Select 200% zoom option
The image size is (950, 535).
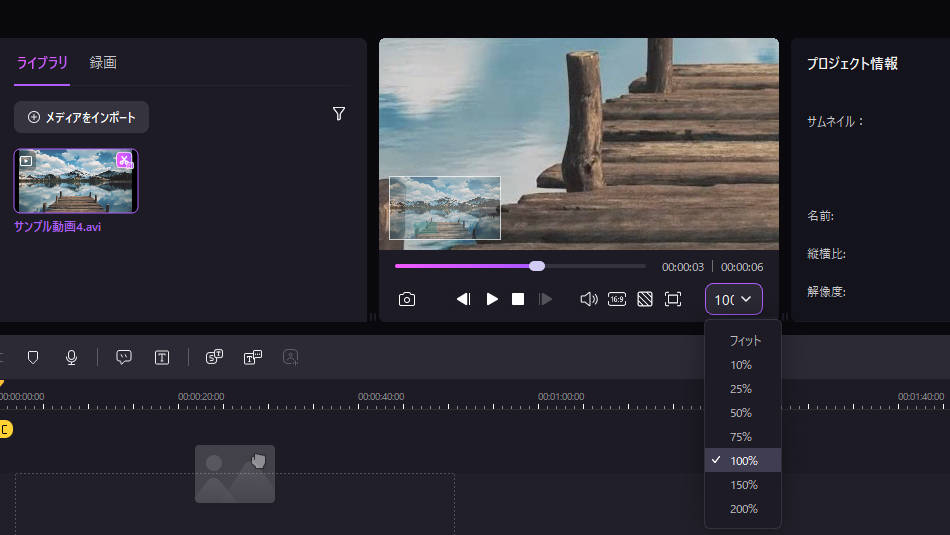pos(743,509)
